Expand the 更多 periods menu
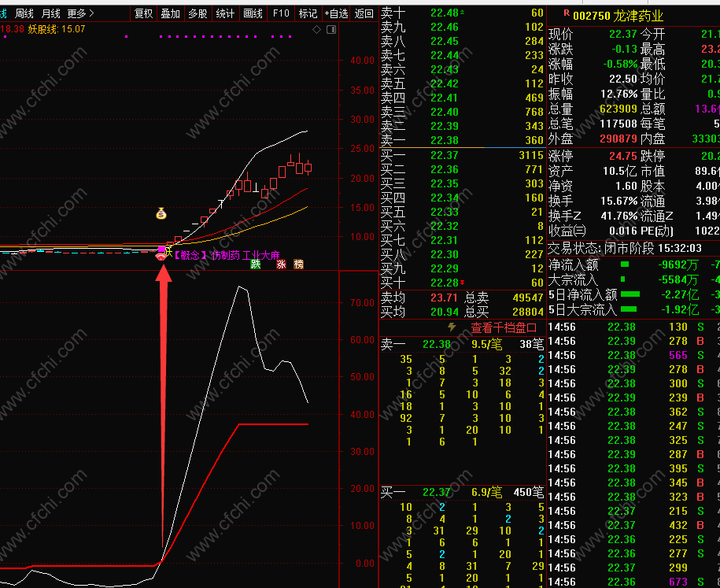The width and height of the screenshot is (720, 588). click(81, 14)
